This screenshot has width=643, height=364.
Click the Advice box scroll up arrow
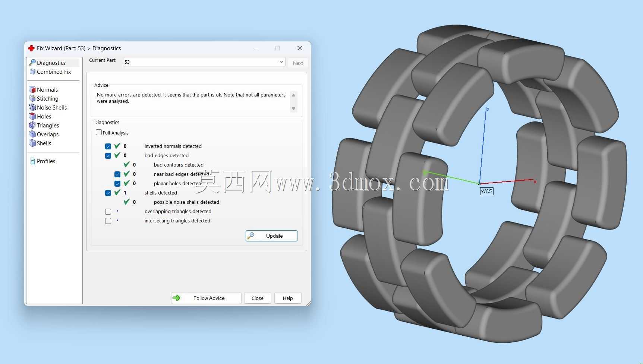(294, 95)
